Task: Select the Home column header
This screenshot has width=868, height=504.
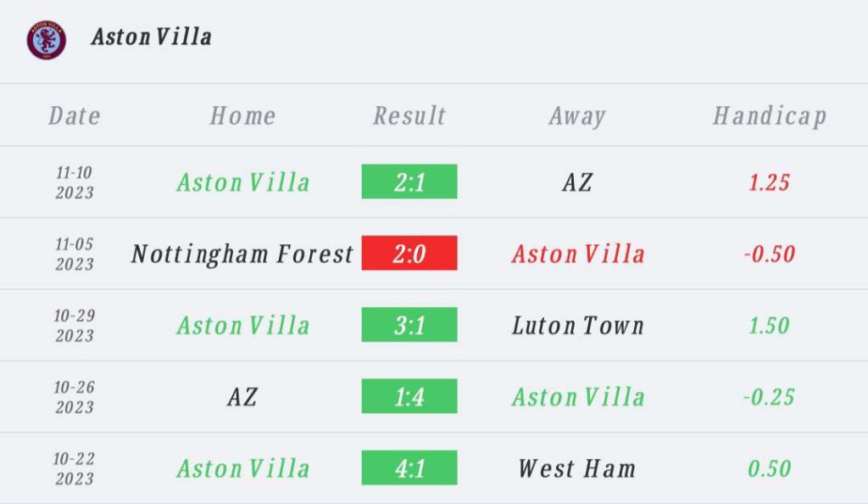Action: click(x=242, y=115)
